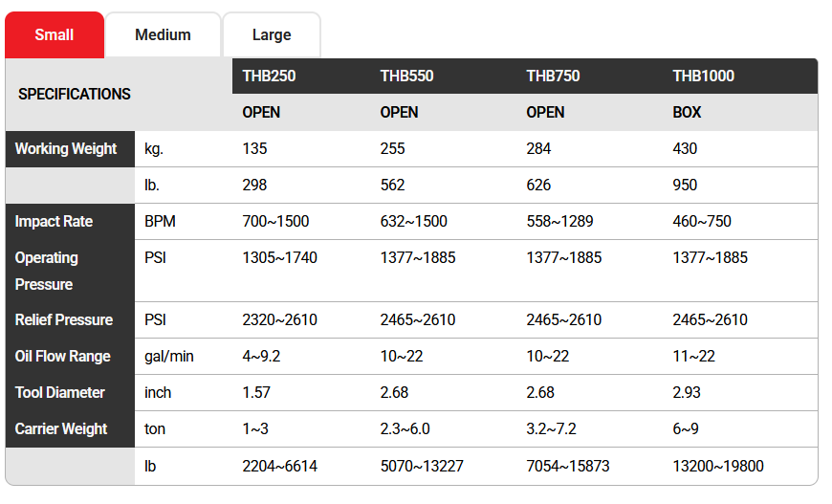Screen dimensions: 832x504
Task: Click the 13200~19800 carrier weight value
Action: point(718,467)
